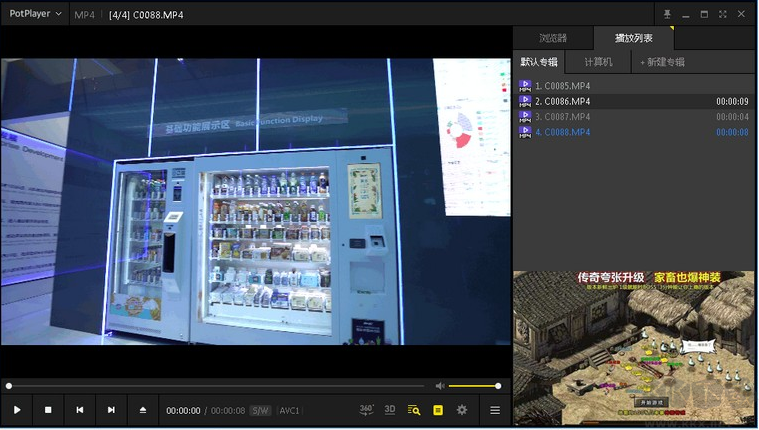Skip to the next track
759x430 pixels.
point(111,410)
